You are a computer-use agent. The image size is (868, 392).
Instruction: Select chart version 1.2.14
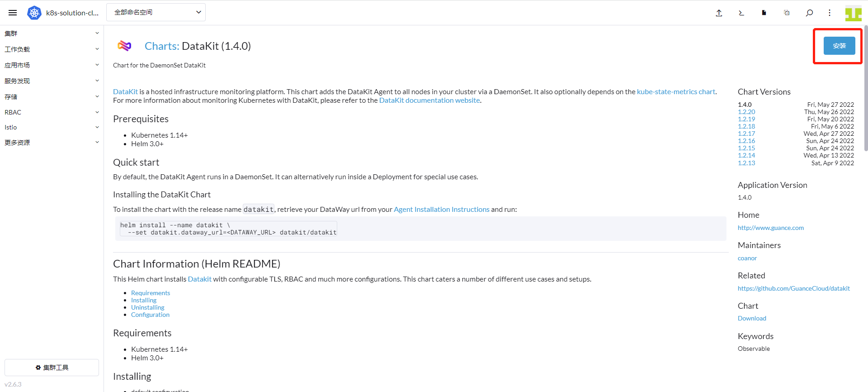(746, 155)
